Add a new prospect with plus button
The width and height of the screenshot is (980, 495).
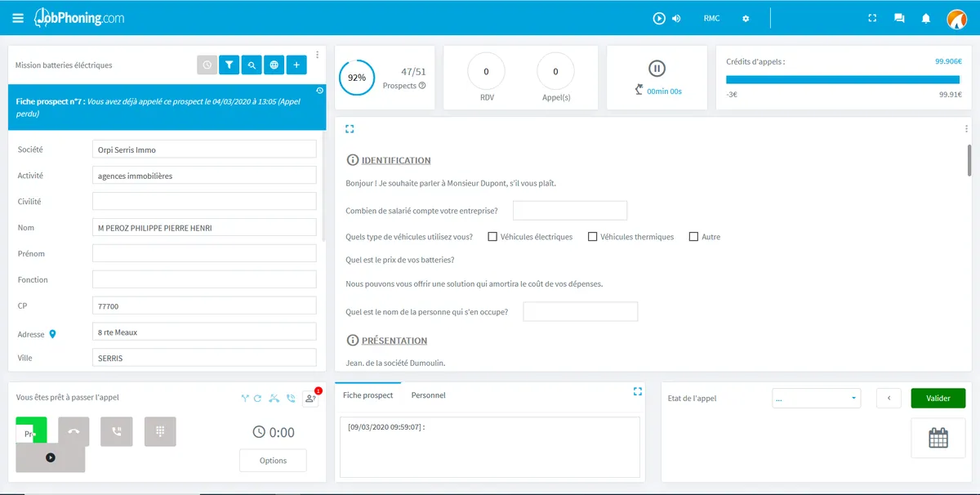[296, 65]
